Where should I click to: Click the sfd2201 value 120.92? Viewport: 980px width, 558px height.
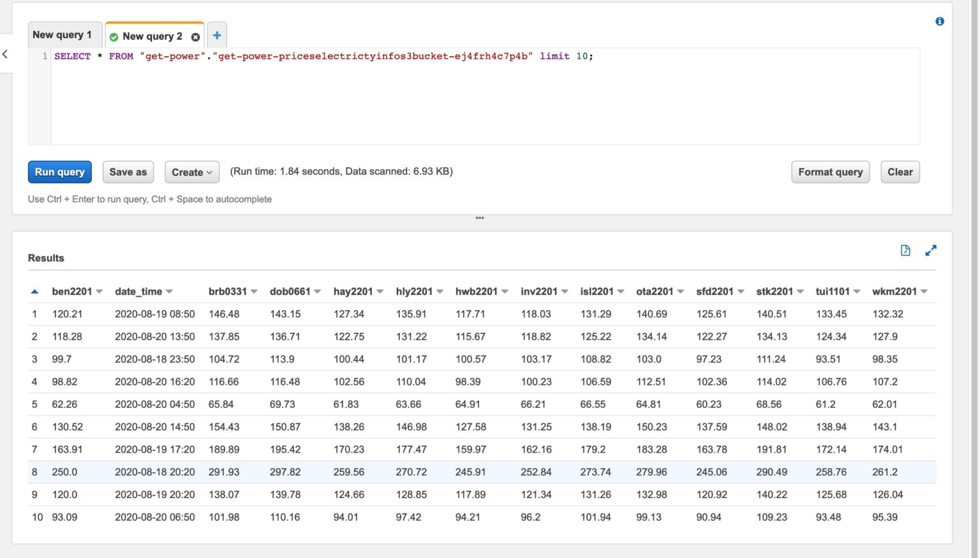711,495
